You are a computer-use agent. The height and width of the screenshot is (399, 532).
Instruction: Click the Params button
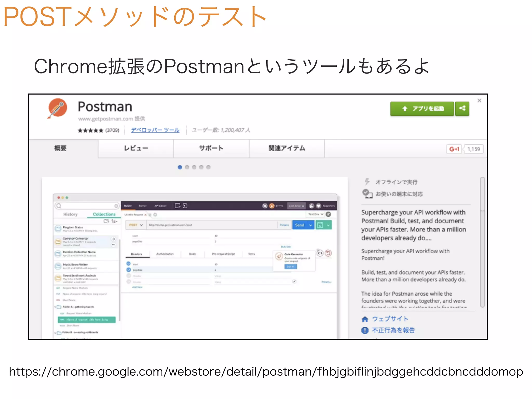click(x=284, y=225)
